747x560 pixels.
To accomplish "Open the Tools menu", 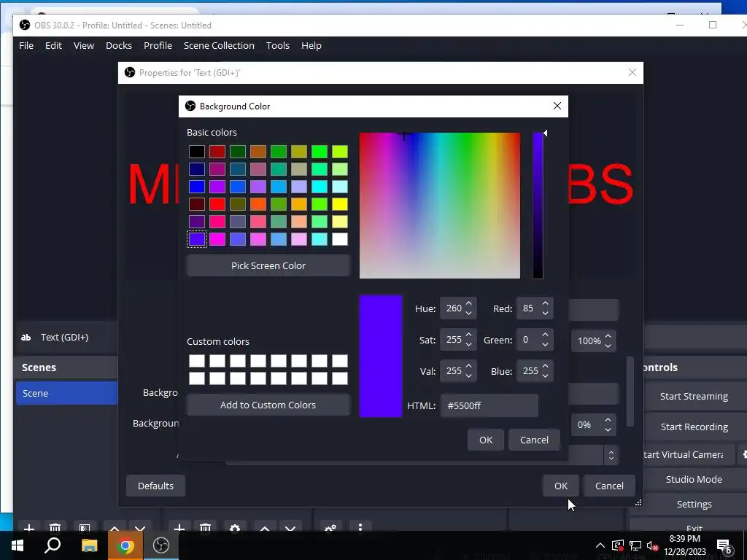I will (x=278, y=46).
